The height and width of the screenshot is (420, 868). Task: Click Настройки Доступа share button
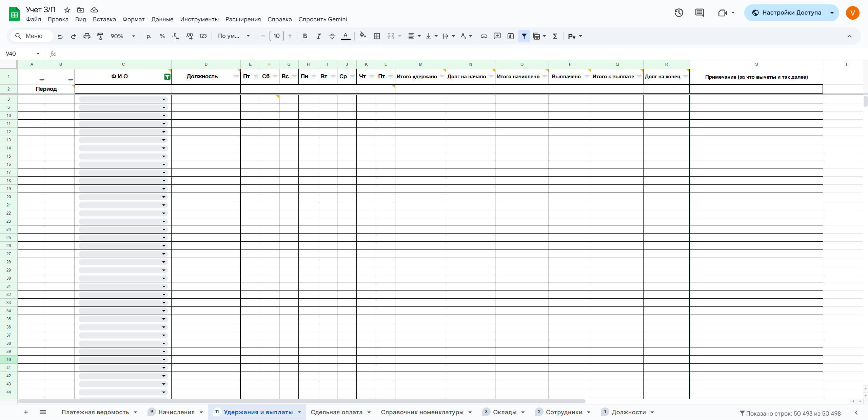coord(785,13)
